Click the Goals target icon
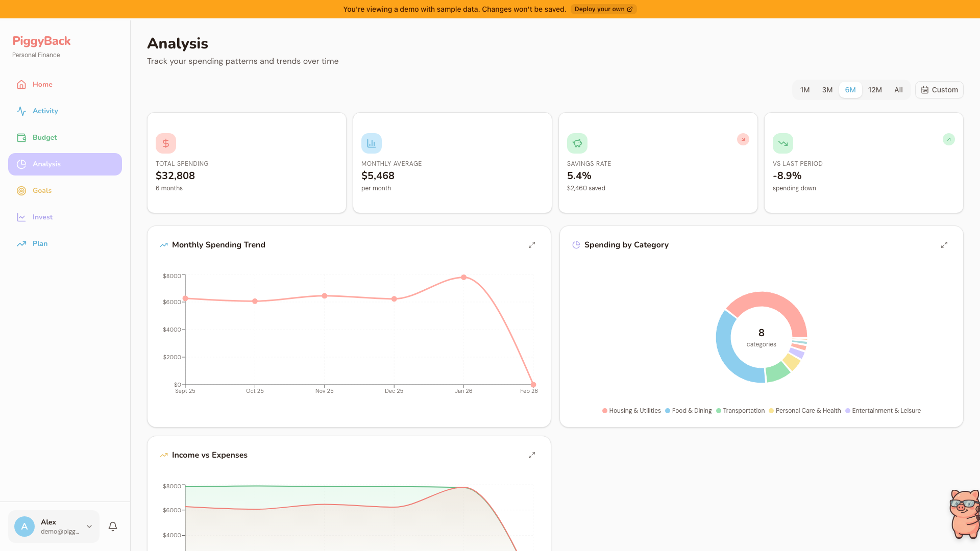The height and width of the screenshot is (551, 980). pyautogui.click(x=21, y=191)
